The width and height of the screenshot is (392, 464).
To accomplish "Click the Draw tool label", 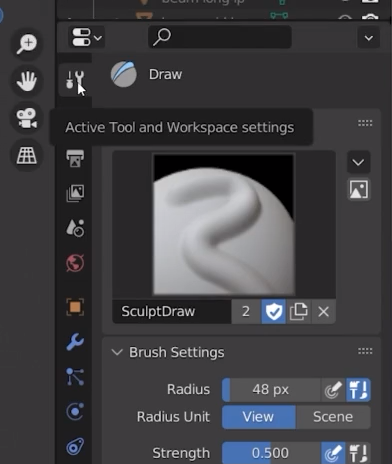I will pos(165,74).
